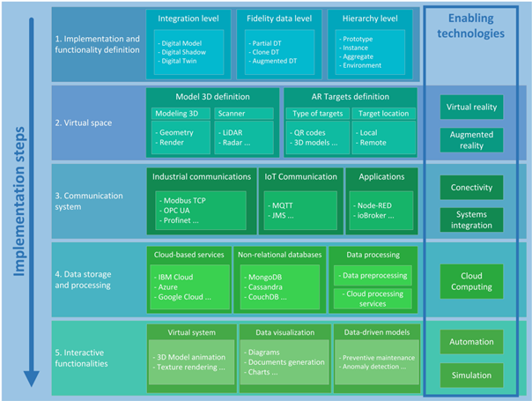This screenshot has width=532, height=401.
Task: Click the Node-RED entry
Action: [x=373, y=205]
